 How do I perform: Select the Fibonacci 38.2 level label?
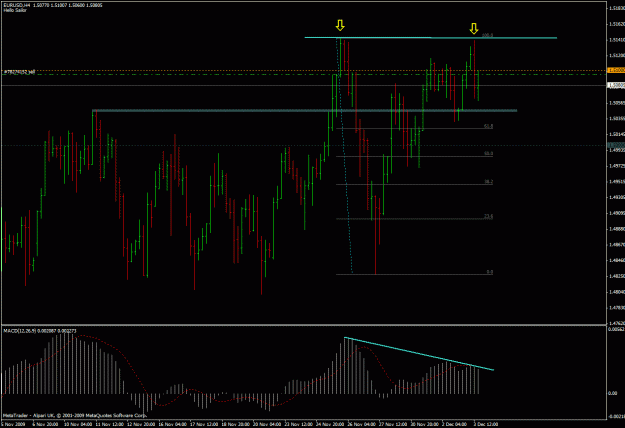click(x=488, y=182)
